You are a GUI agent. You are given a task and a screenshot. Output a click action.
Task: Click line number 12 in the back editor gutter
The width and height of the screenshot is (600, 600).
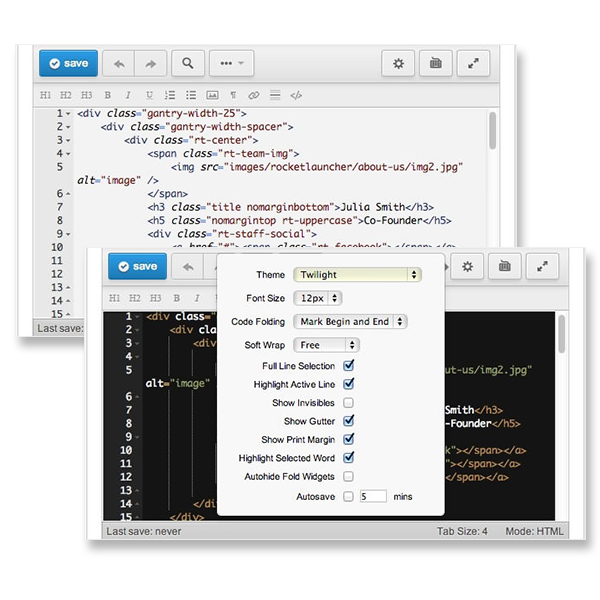pyautogui.click(x=57, y=274)
